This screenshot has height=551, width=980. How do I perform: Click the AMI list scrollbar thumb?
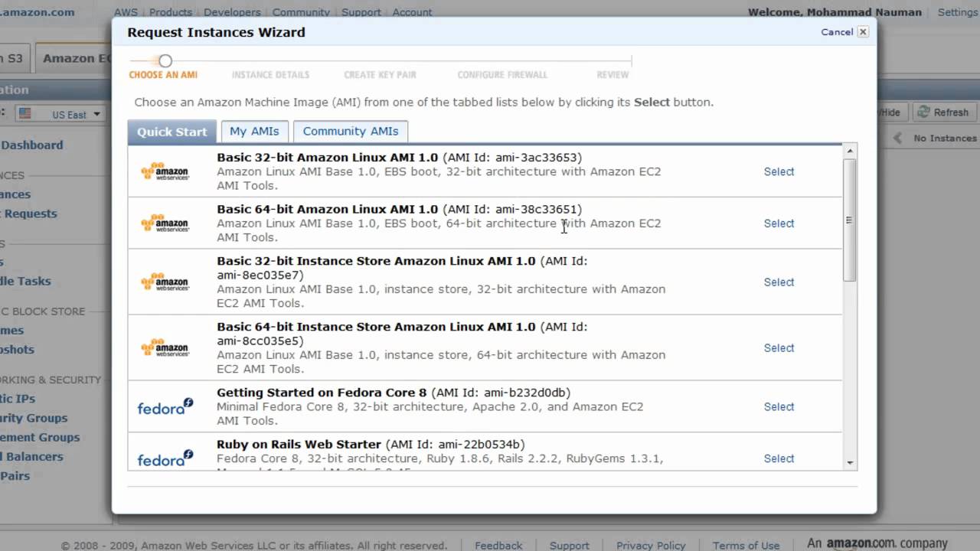pyautogui.click(x=850, y=220)
